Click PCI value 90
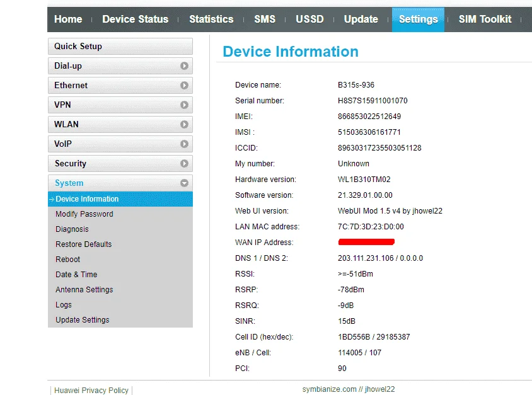This screenshot has height=395, width=532. pyautogui.click(x=342, y=369)
